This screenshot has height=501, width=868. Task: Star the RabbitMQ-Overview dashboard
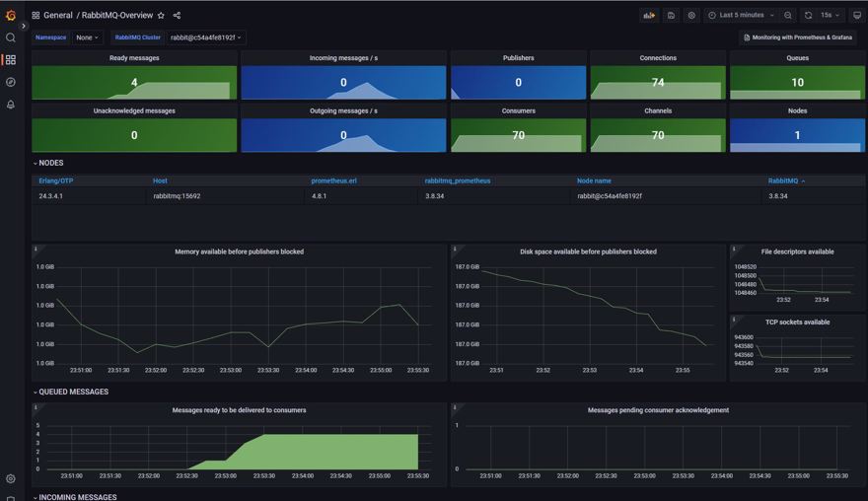(x=162, y=16)
